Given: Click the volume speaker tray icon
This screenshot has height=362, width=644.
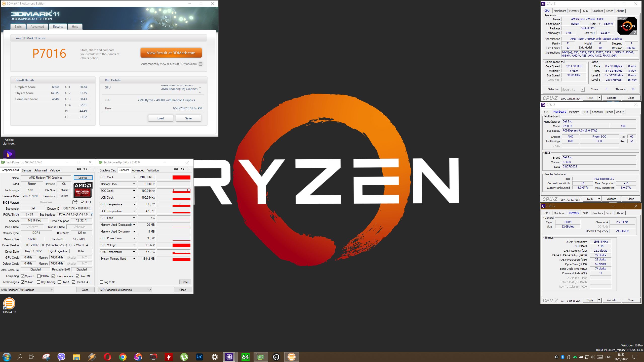Looking at the screenshot, I should [593, 357].
